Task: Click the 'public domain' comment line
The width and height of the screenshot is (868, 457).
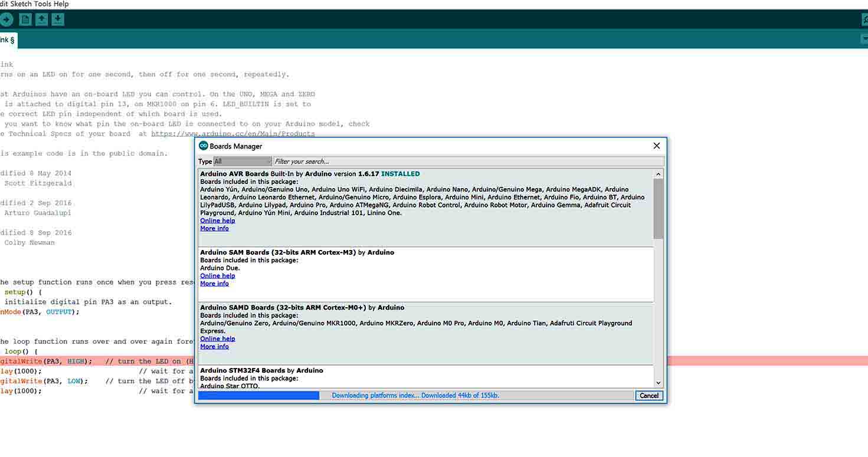Action: 84,153
